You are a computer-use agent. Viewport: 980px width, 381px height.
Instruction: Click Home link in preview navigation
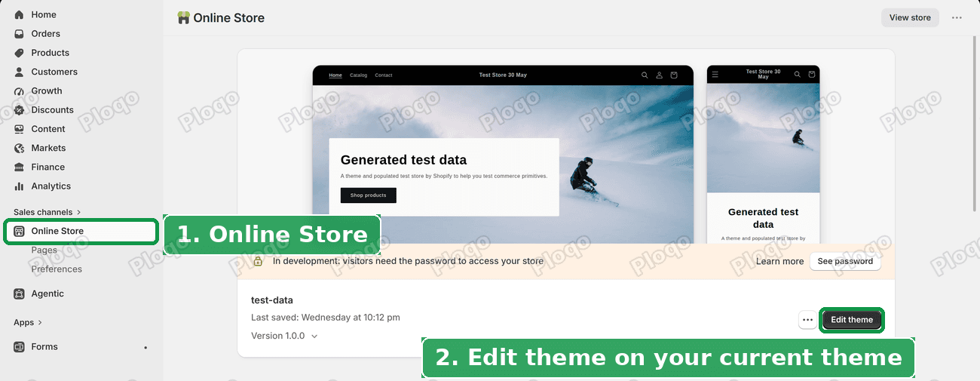[x=335, y=75]
